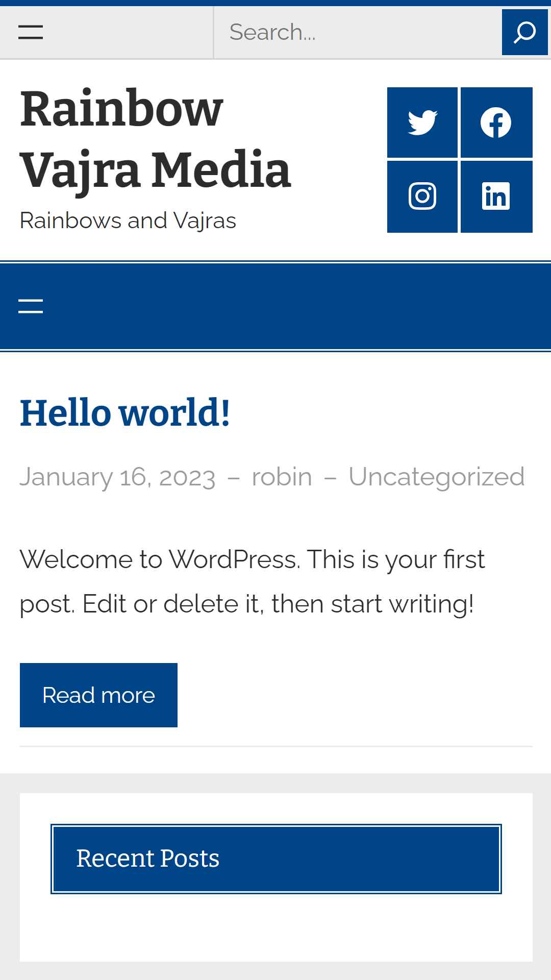View posts by author robin
This screenshot has height=980, width=551.
[282, 477]
